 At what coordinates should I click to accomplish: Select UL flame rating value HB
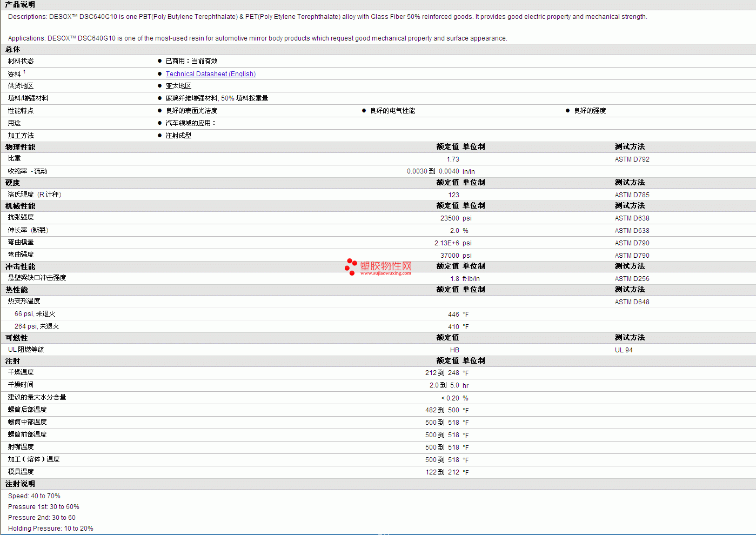pyautogui.click(x=454, y=350)
